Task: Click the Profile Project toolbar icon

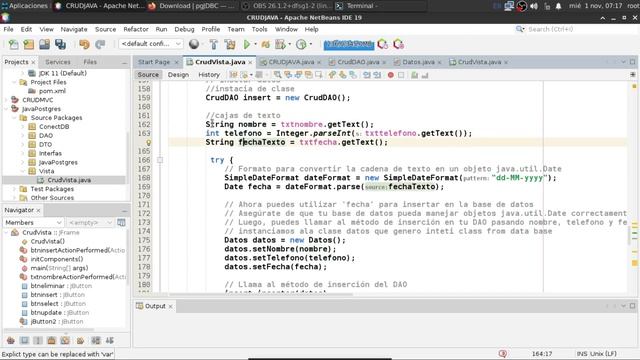Action: 301,44
